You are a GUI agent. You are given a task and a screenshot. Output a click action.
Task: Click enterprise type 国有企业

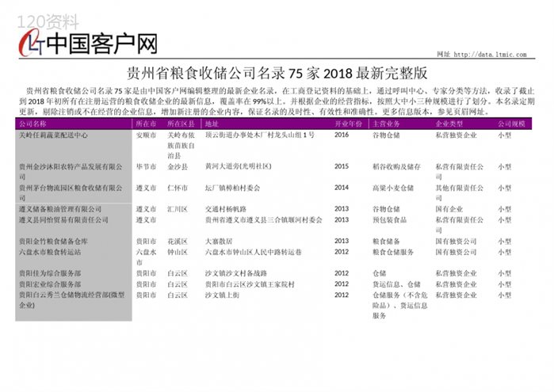[449, 209]
